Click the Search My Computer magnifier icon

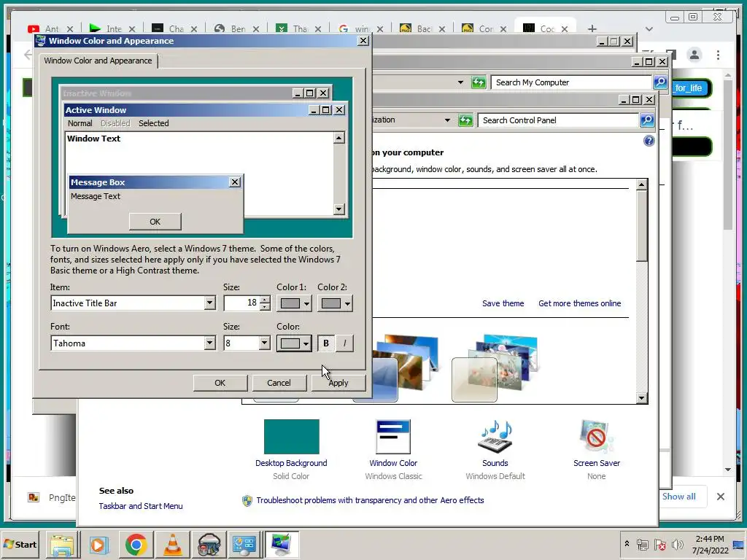tap(659, 82)
